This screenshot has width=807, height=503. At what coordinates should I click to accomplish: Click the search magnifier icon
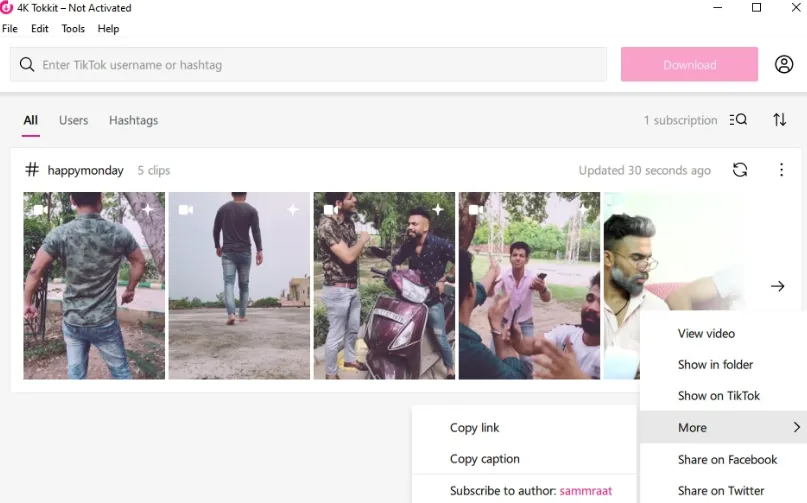[x=27, y=64]
